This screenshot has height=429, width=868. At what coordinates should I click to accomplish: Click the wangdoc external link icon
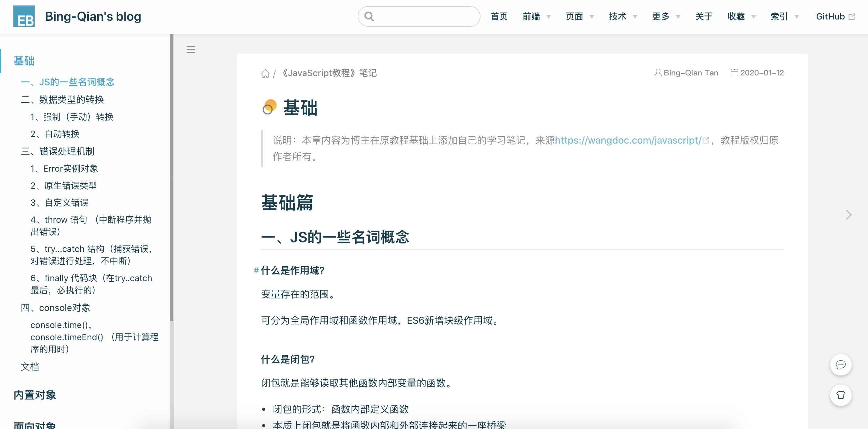pyautogui.click(x=706, y=140)
